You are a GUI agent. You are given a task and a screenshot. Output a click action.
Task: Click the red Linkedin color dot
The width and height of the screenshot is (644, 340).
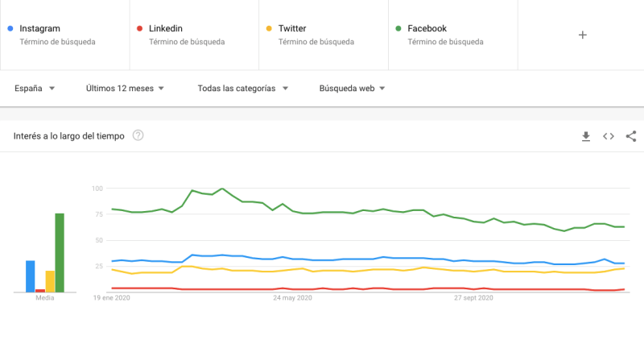138,28
